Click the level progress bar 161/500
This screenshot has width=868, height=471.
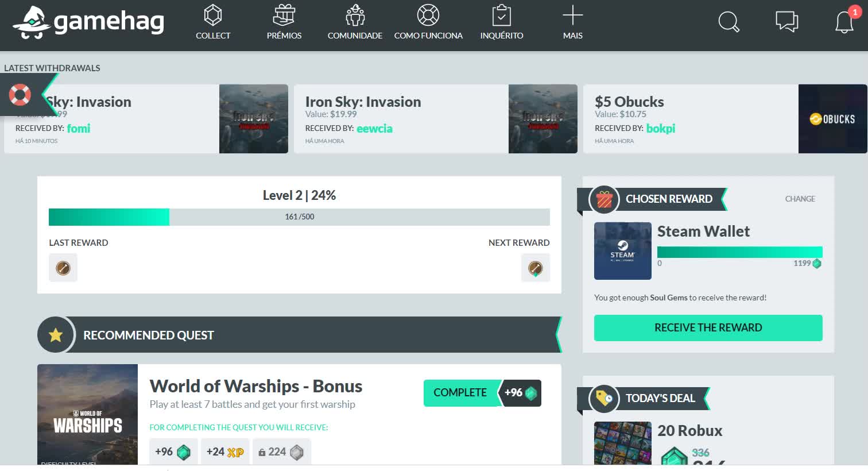click(299, 217)
